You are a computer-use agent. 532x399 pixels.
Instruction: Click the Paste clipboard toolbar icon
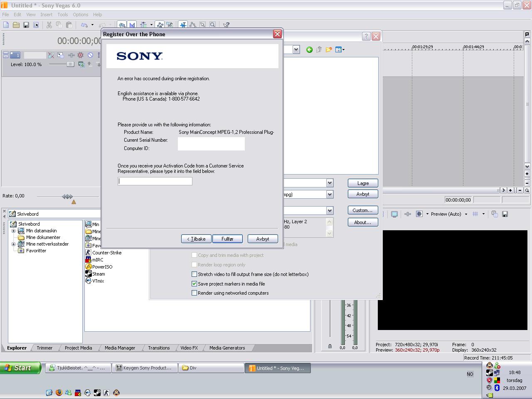point(69,25)
